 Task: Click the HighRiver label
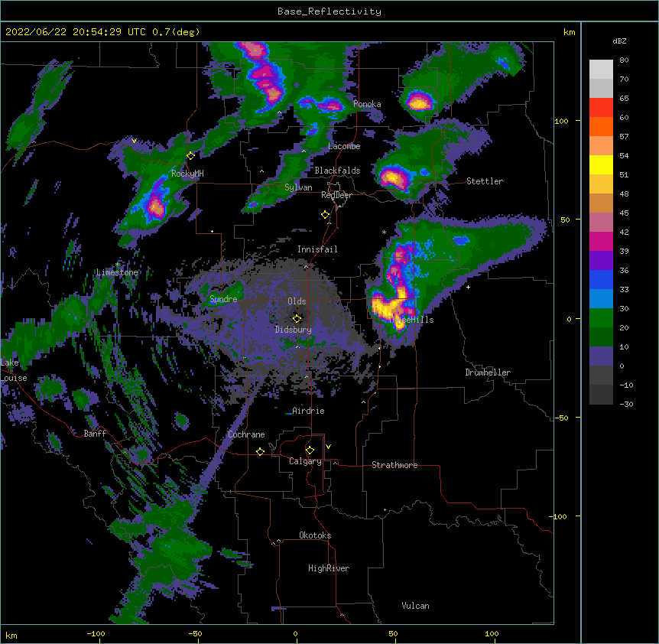(329, 568)
